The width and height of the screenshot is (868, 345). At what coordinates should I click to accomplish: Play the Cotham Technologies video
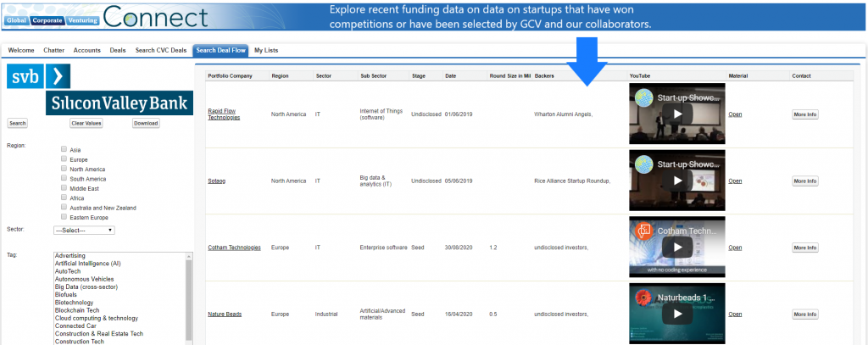pos(676,248)
